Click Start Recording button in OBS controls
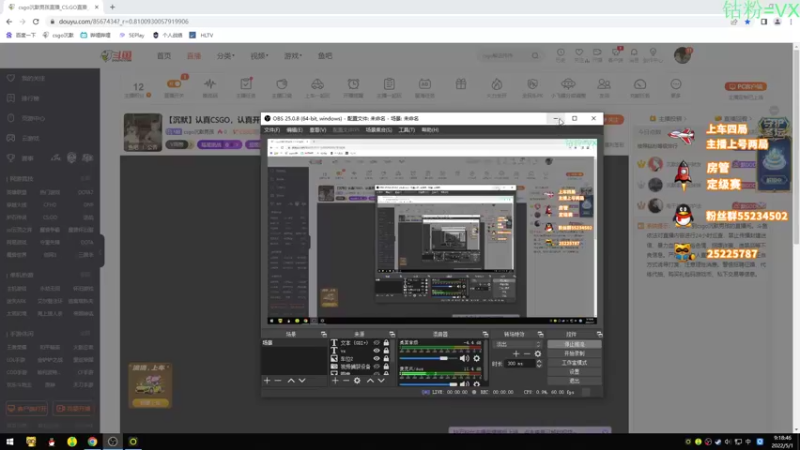Viewport: 800px width, 450px height. [x=574, y=354]
